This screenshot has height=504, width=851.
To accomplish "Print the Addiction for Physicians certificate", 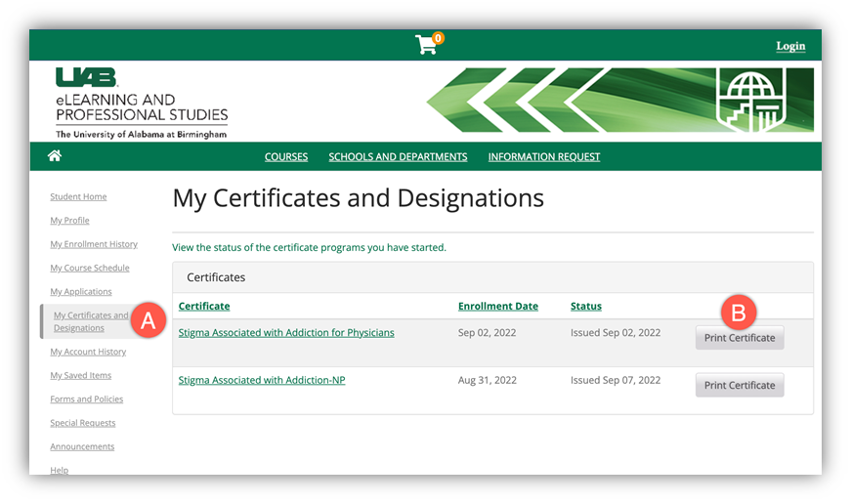I will coord(740,338).
